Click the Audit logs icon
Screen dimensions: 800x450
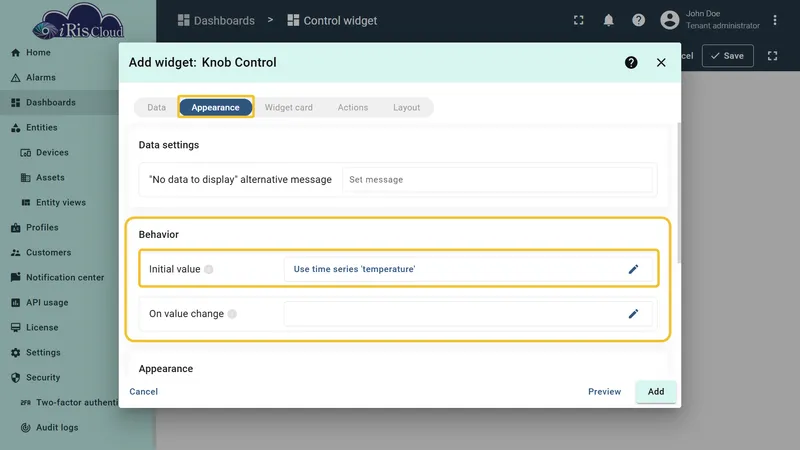(26, 428)
